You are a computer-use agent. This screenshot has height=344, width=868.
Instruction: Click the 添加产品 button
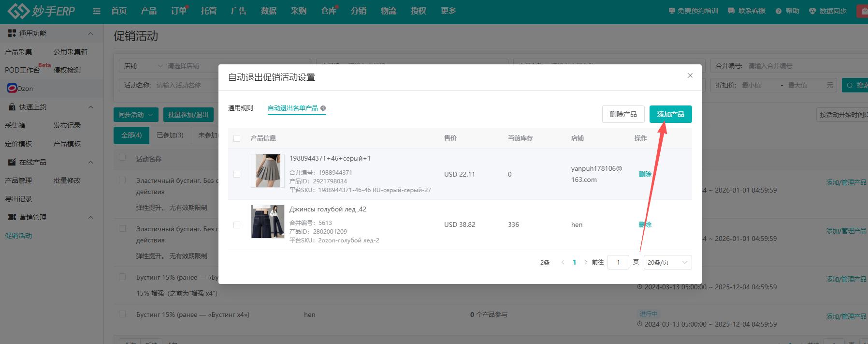click(670, 114)
